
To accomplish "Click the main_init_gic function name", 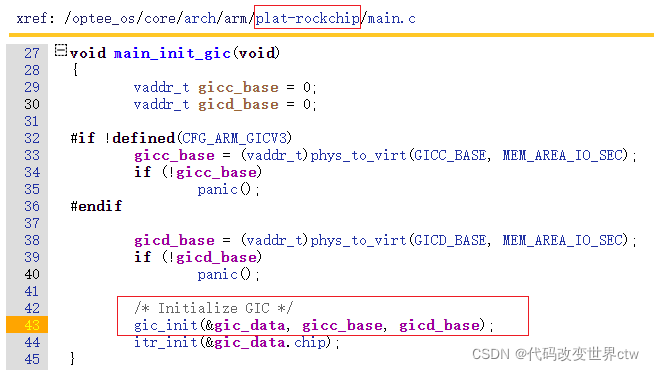I will (x=172, y=53).
